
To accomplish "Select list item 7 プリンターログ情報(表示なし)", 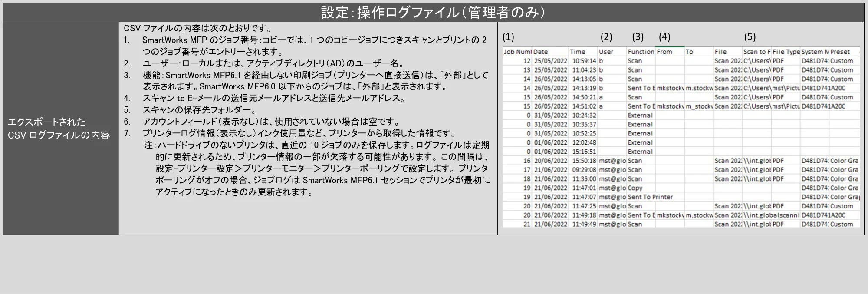I will tap(290, 133).
